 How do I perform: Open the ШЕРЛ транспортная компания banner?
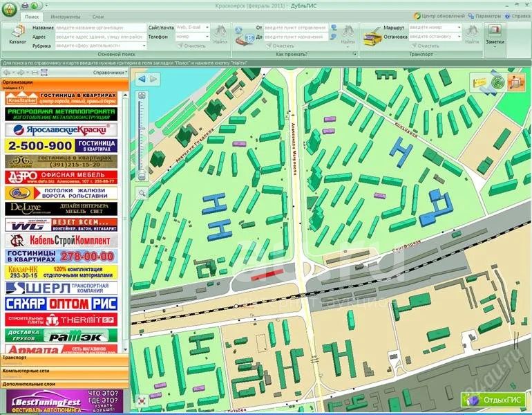(x=61, y=288)
